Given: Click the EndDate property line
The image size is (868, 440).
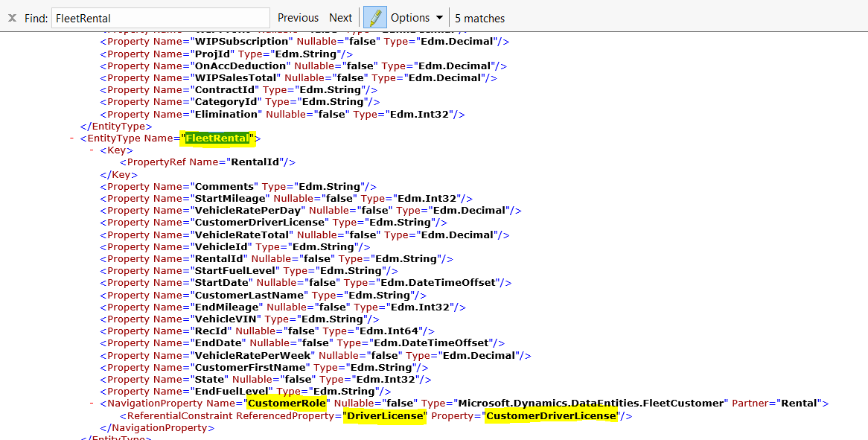Looking at the screenshot, I should click(302, 343).
